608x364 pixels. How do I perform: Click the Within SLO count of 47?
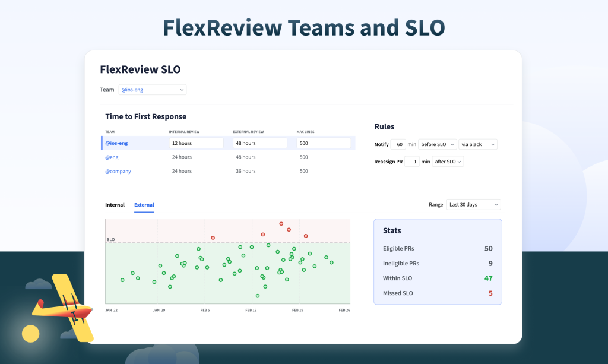[x=489, y=278]
